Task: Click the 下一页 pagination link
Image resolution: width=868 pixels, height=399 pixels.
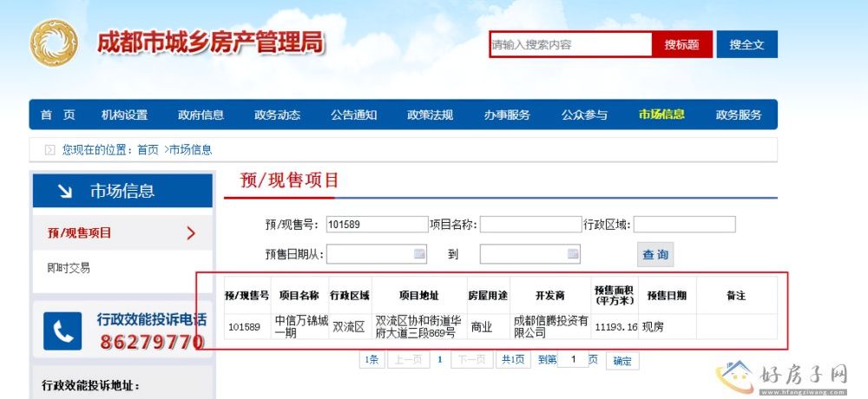Action: click(470, 360)
